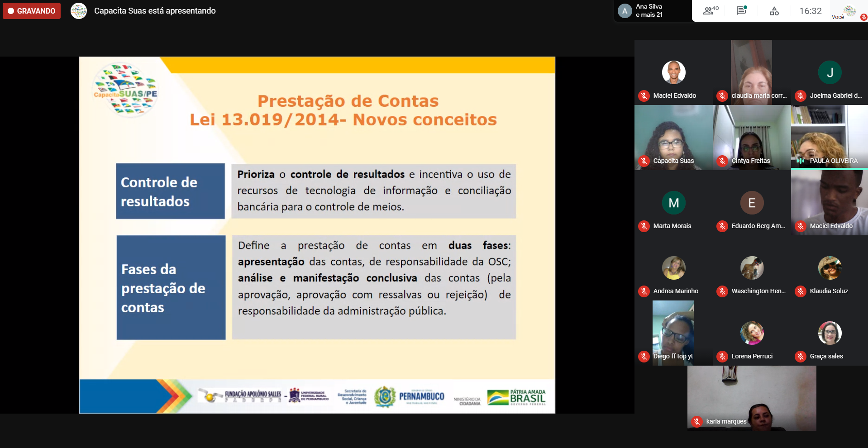Click the presented Prestação de Contas slide
Image resolution: width=868 pixels, height=448 pixels.
317,234
